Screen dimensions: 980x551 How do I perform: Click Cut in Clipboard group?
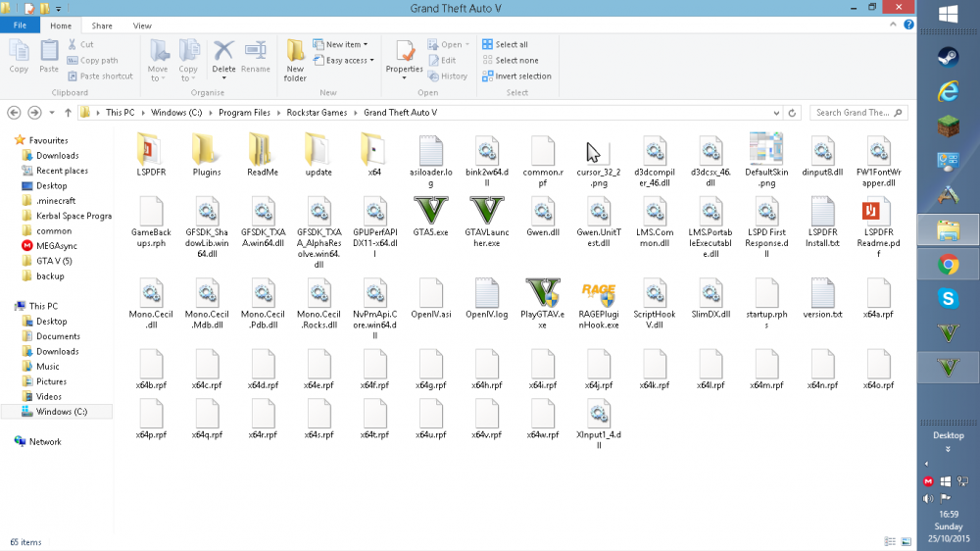coord(80,44)
